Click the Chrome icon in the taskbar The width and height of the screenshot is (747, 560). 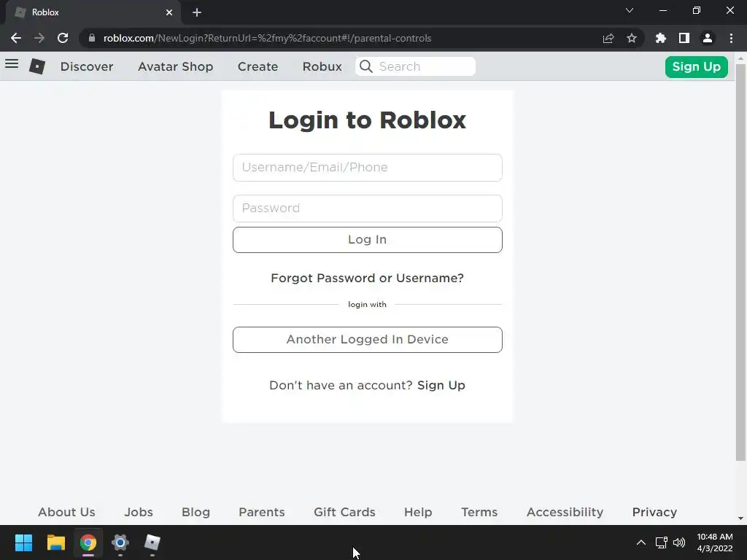point(88,542)
